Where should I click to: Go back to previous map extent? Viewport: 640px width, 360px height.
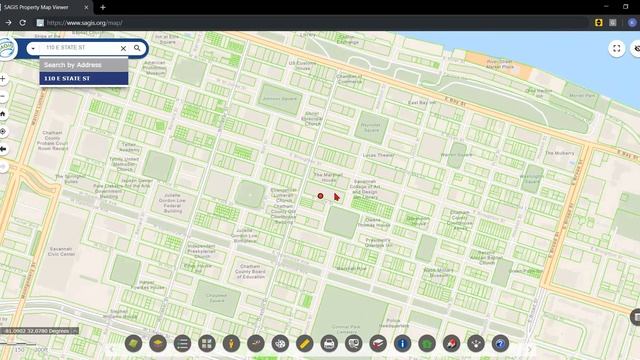click(3, 149)
